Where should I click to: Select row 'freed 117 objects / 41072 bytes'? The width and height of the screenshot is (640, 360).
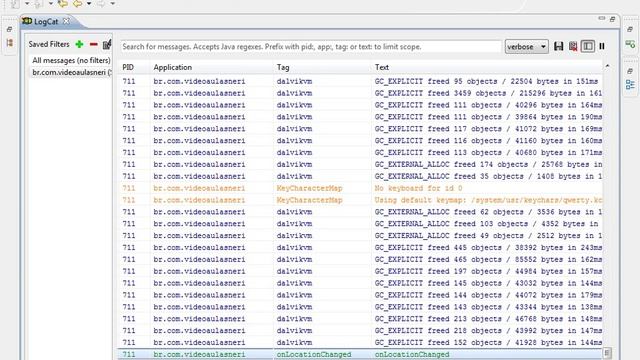pos(360,129)
